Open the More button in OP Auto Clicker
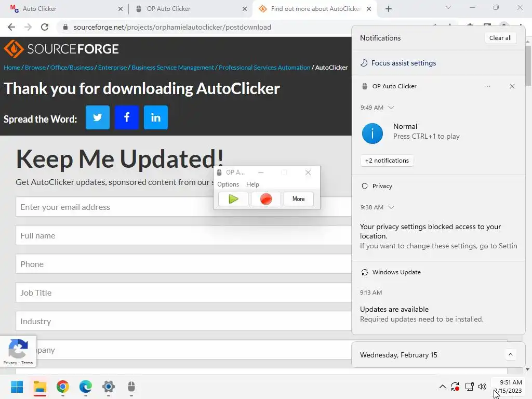This screenshot has height=399, width=532. click(299, 199)
